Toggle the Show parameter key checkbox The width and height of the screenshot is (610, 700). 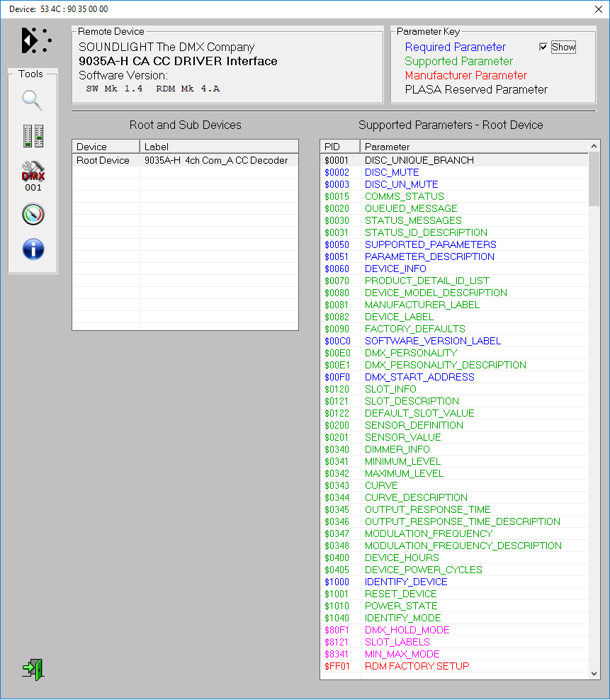[543, 47]
